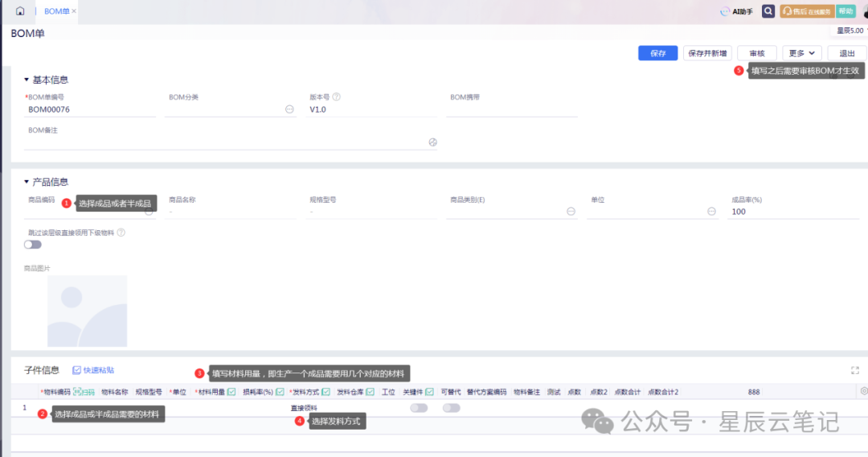Viewport: 868px width, 457px height.
Task: Toggle checkbox beside 损耗率(%) column
Action: (280, 392)
